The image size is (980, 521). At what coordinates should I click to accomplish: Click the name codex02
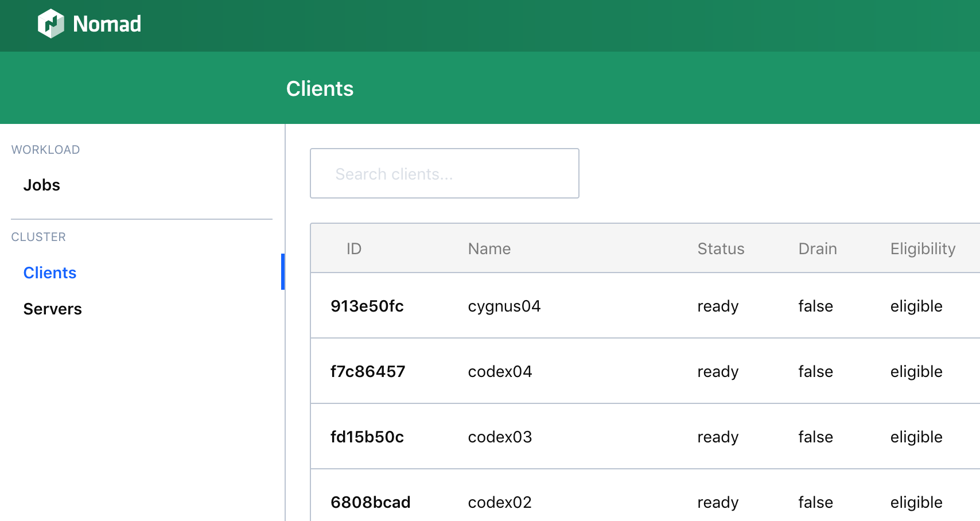point(500,502)
